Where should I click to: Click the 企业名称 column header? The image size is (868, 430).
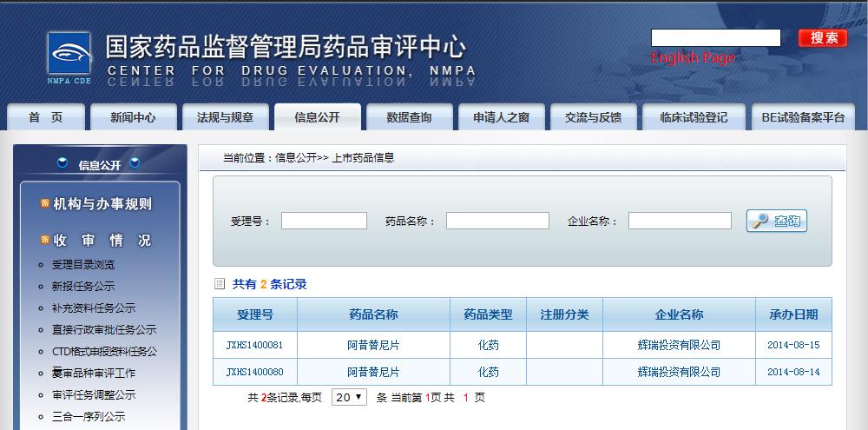(680, 314)
